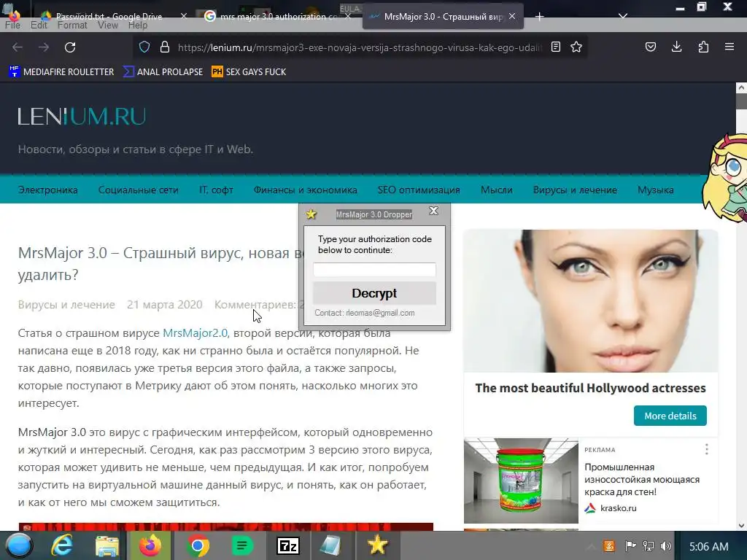
Task: Switch to the mrs major 3.0 authorization tab
Action: click(279, 17)
